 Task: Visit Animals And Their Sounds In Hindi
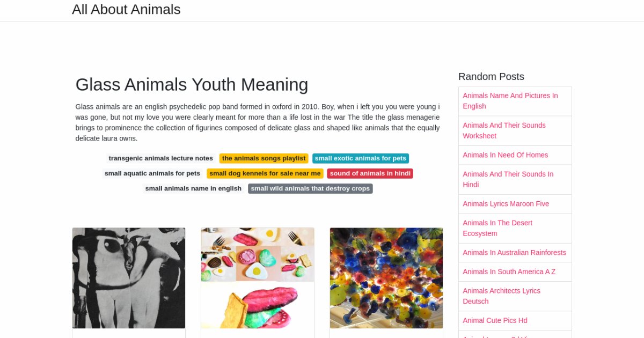pos(508,179)
